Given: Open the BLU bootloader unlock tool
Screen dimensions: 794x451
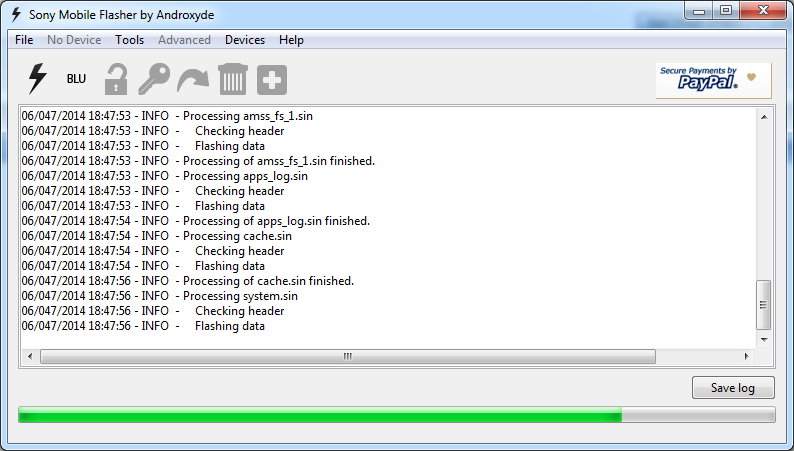Looking at the screenshot, I should pos(76,79).
